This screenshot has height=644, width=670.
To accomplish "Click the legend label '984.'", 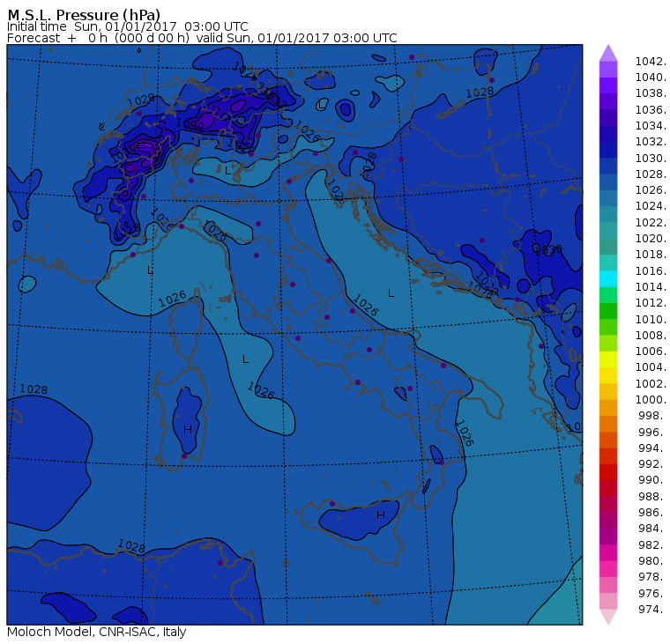I will 652,528.
